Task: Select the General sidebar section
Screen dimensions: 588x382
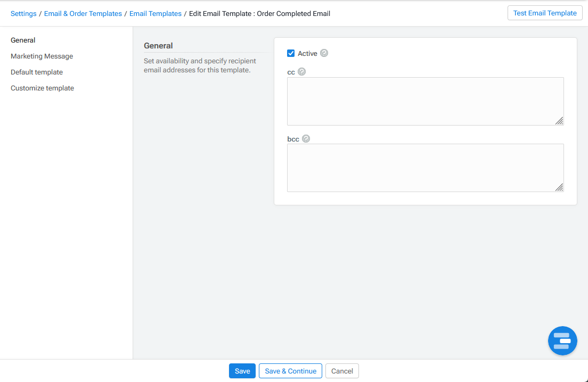Action: click(x=23, y=40)
